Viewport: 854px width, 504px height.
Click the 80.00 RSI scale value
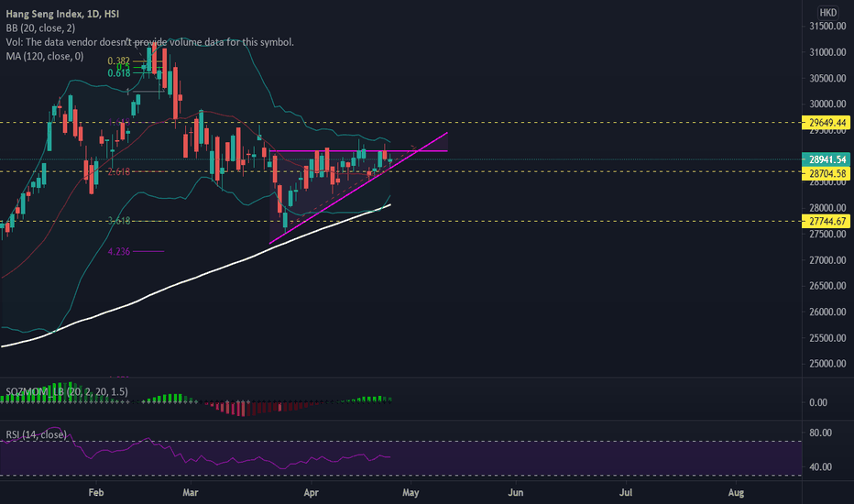(x=821, y=433)
